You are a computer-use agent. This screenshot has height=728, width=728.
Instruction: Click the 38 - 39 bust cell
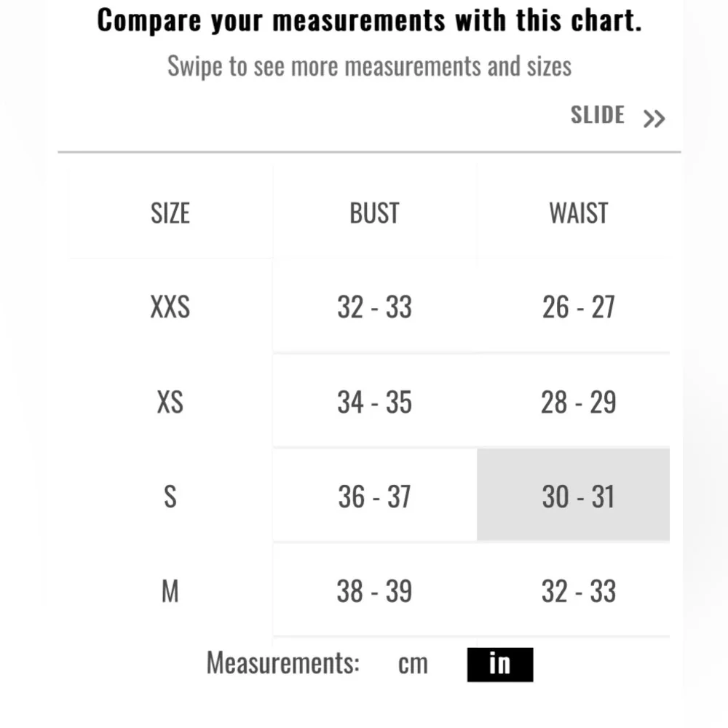pos(374,591)
